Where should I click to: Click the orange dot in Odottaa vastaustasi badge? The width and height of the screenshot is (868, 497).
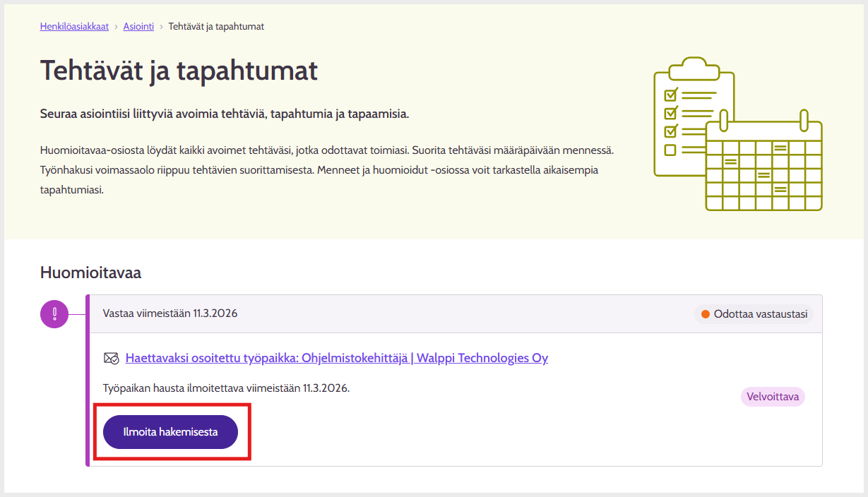tap(705, 314)
